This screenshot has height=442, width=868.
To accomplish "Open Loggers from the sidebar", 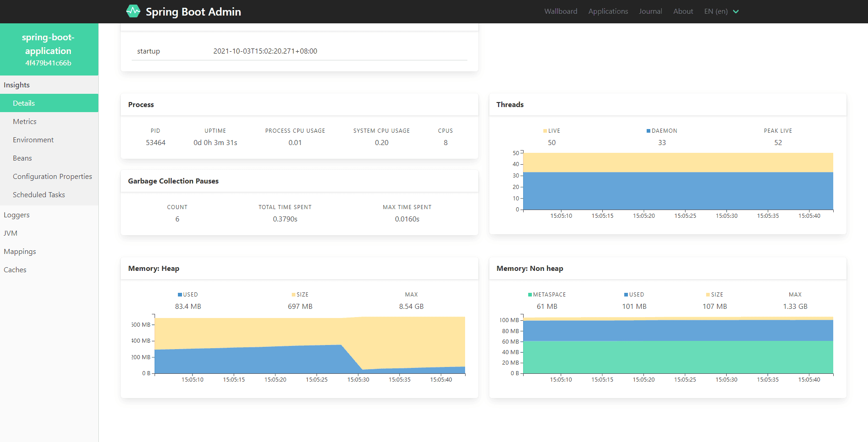I will (x=16, y=215).
